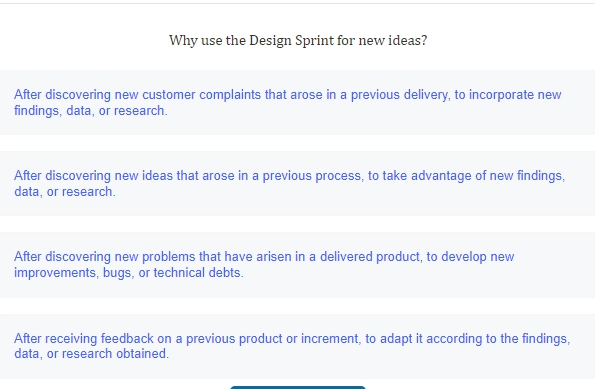Click the fourth answer card's gray background
Image resolution: width=595 pixels, height=389 pixels.
coord(298,346)
